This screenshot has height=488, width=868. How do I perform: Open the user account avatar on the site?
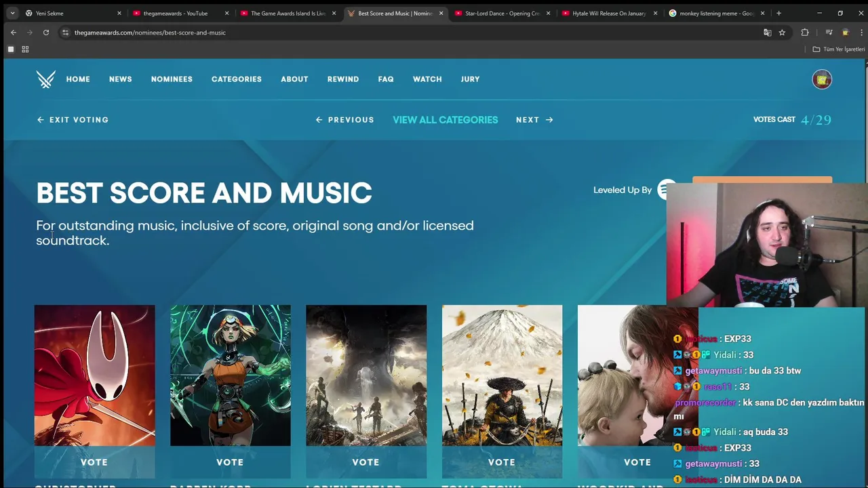point(822,79)
